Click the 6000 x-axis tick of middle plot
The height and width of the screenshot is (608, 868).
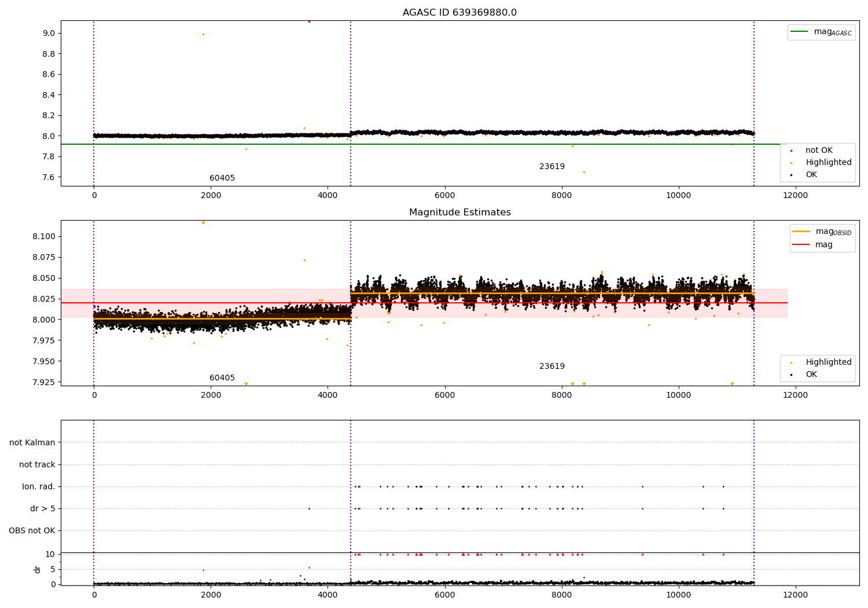[444, 395]
